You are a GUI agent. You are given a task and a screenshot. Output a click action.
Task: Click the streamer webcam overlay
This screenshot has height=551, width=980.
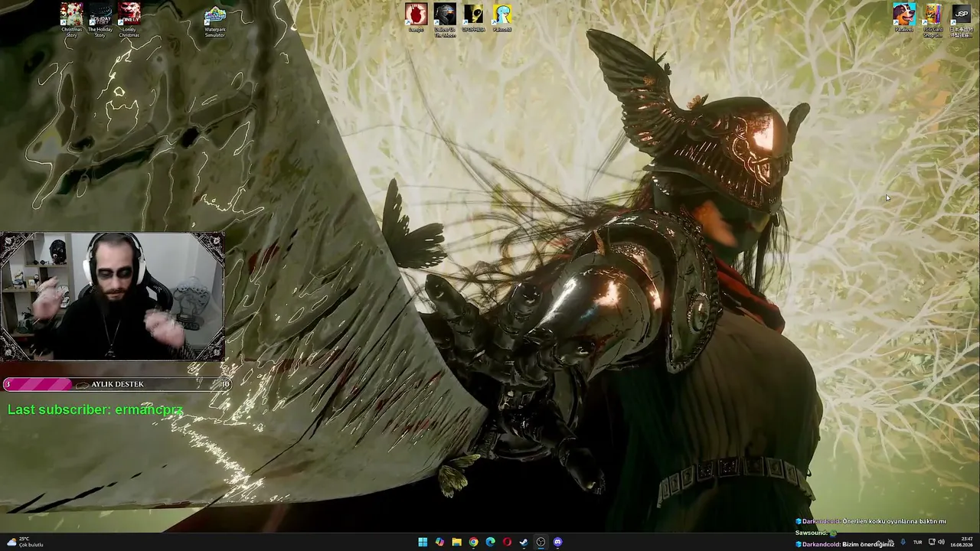113,296
